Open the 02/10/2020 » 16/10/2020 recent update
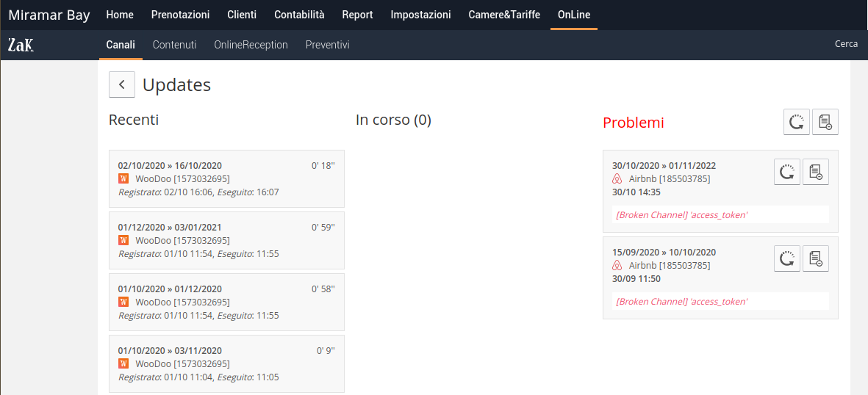The width and height of the screenshot is (868, 395). pos(226,178)
